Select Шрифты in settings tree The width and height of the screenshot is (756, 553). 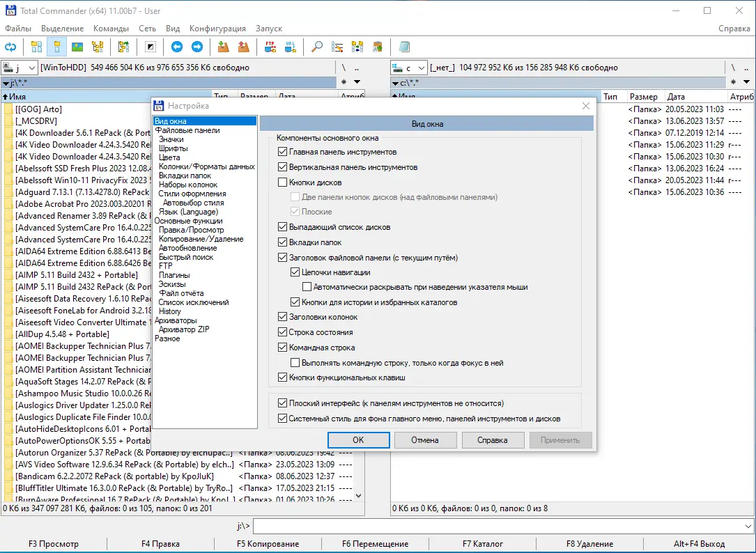(x=173, y=148)
